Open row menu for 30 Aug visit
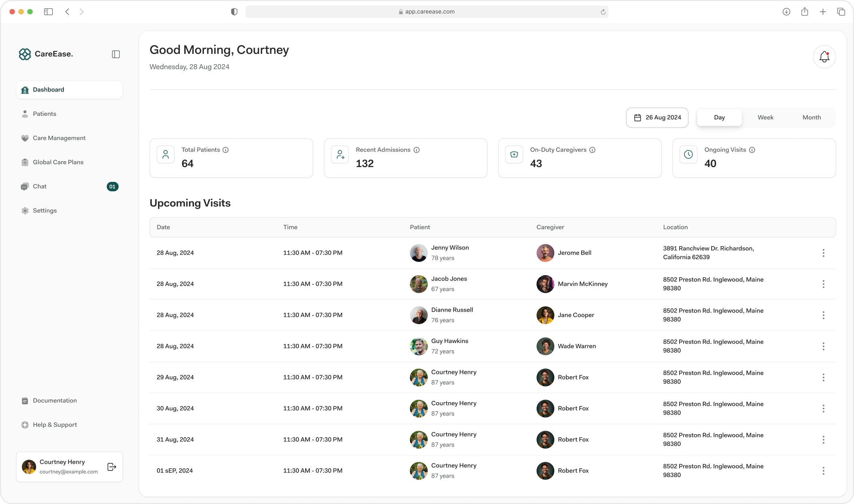Screen dimensions: 854x504 (x=823, y=409)
